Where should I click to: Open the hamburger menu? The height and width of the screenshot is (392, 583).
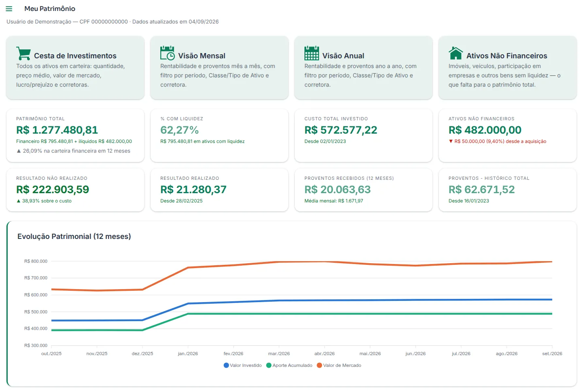[9, 9]
